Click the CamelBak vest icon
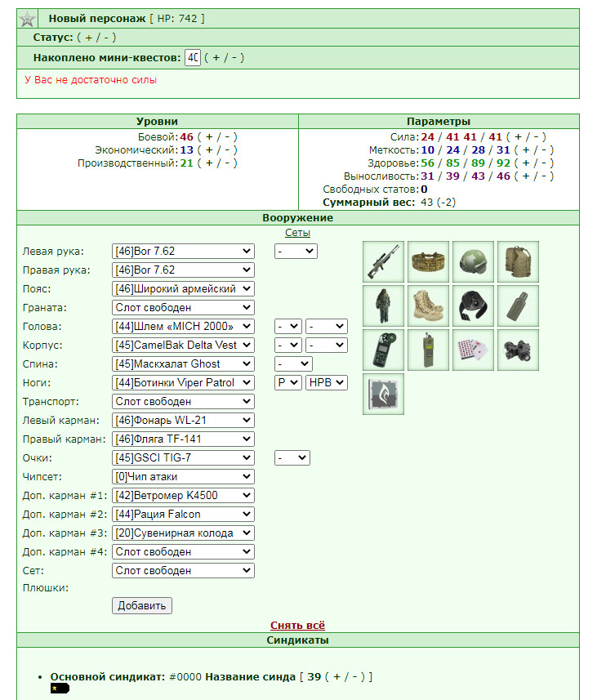 (518, 261)
